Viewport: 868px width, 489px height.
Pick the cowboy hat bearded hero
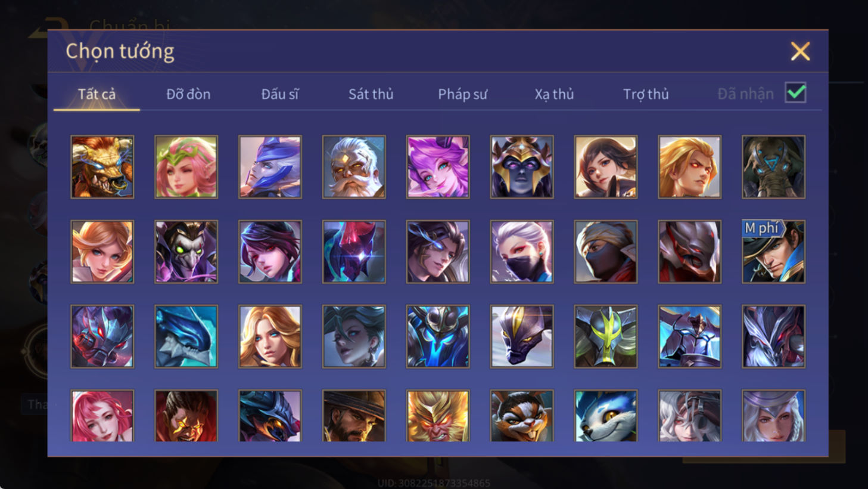point(354,416)
